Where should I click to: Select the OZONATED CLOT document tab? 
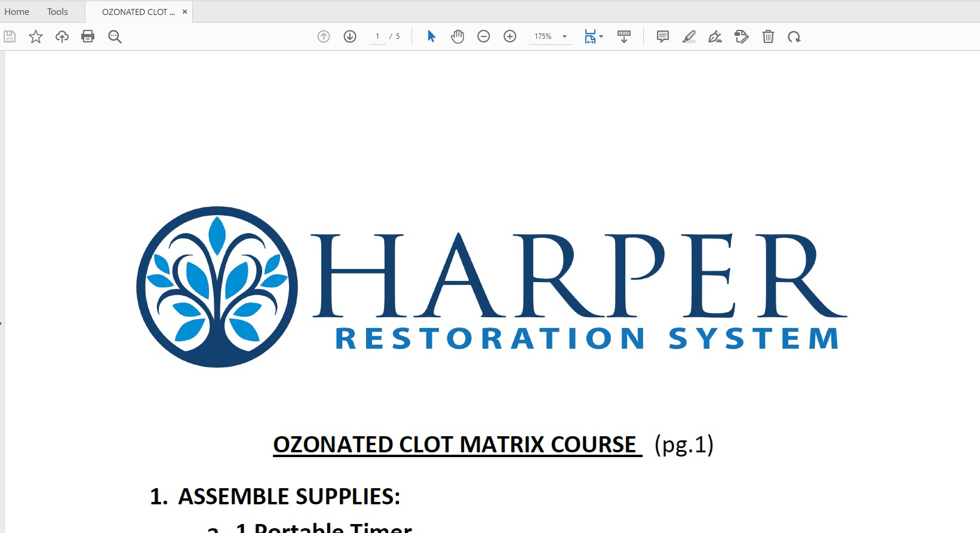pos(138,11)
